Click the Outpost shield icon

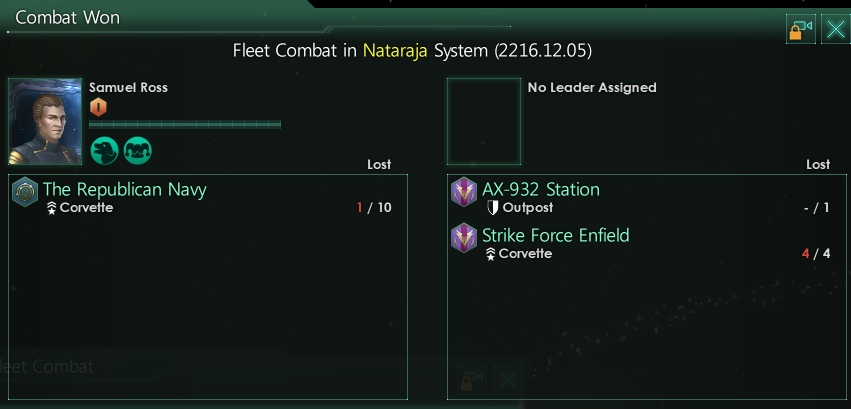pyautogui.click(x=493, y=207)
